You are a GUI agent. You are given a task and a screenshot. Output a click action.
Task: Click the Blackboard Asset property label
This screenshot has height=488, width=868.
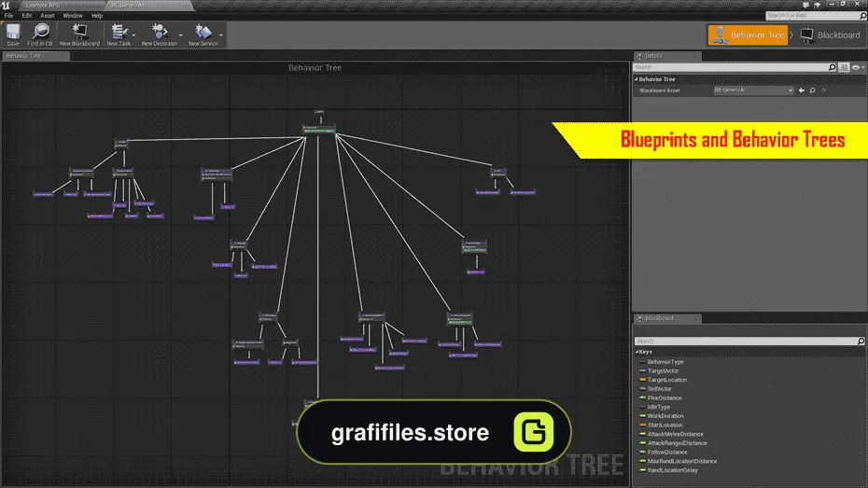point(659,91)
